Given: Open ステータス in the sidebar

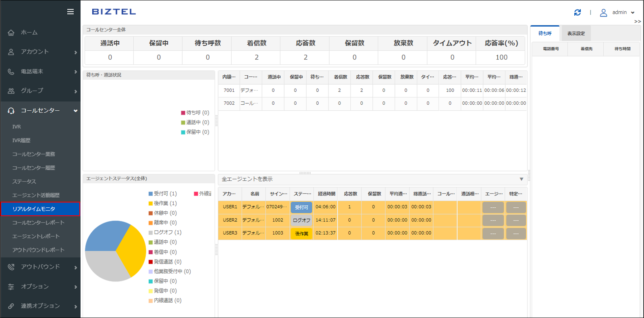Looking at the screenshot, I should click(x=24, y=182).
